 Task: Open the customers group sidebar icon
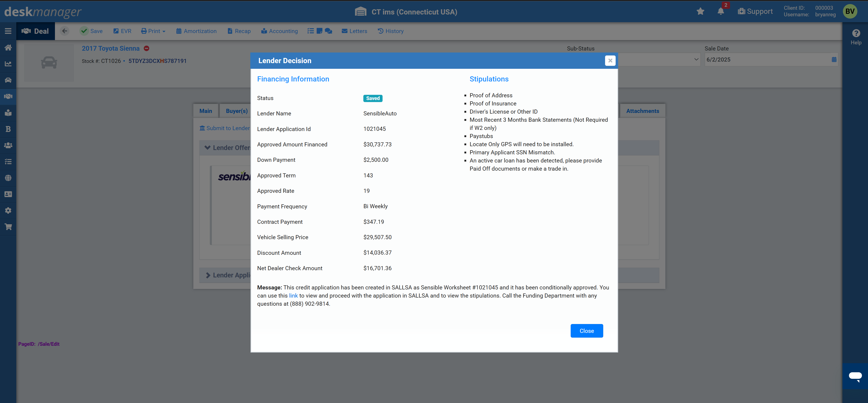tap(8, 145)
